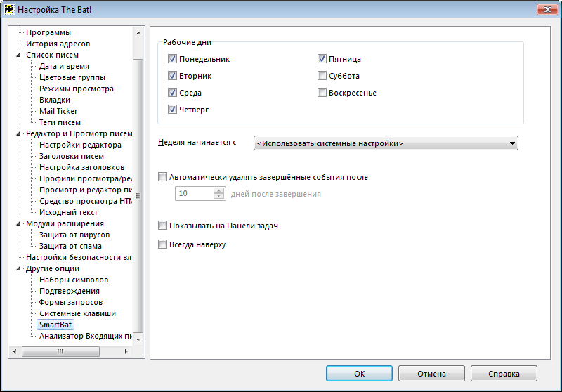Close the Настройка The Bat! dialog
The width and height of the screenshot is (562, 392).
[547, 9]
